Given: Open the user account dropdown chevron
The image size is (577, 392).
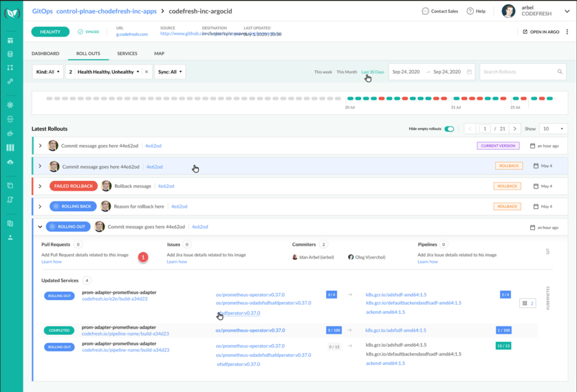Looking at the screenshot, I should (567, 11).
